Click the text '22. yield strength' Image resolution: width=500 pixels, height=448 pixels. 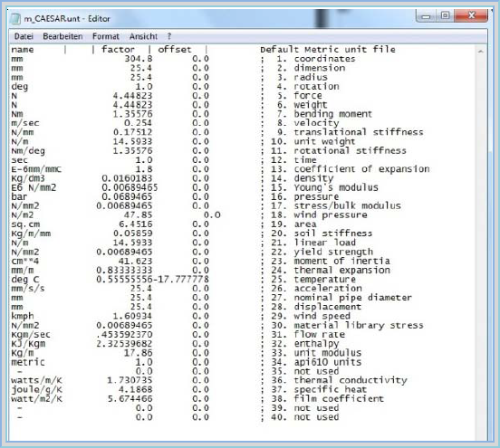(322, 252)
